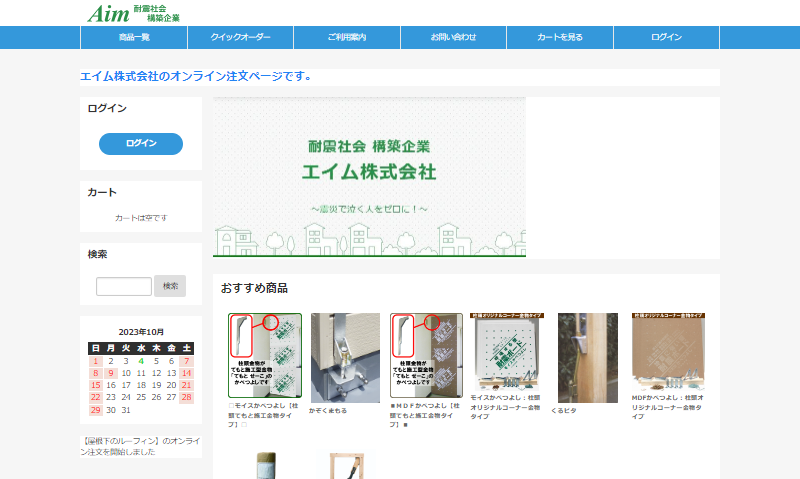Screen dimensions: 800x479
Task: Click the gray 検索 button
Action: [x=170, y=286]
